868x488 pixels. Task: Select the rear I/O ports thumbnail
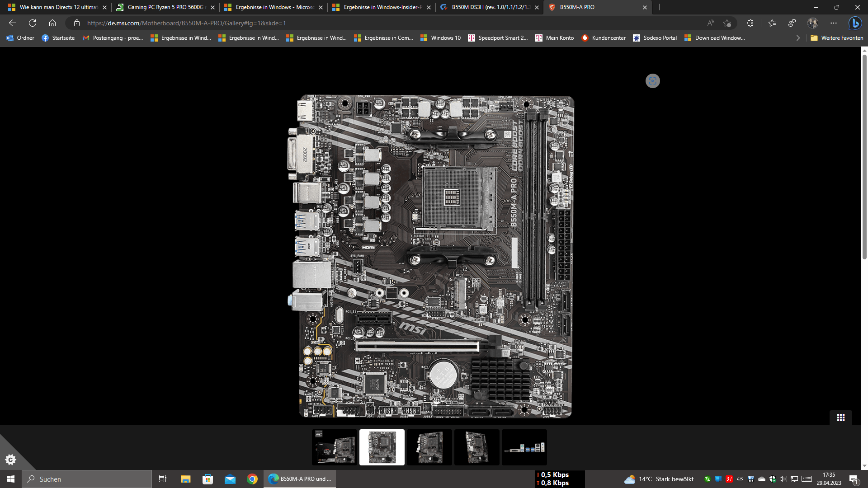[524, 447]
